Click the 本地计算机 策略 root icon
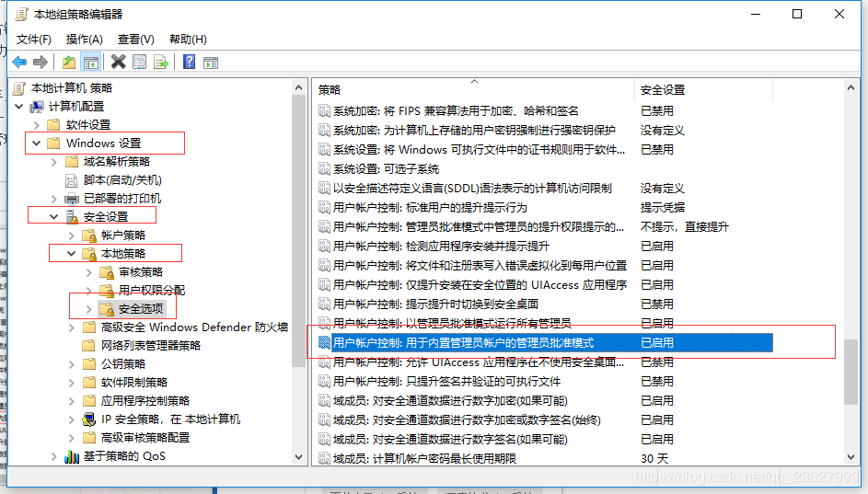 (19, 88)
